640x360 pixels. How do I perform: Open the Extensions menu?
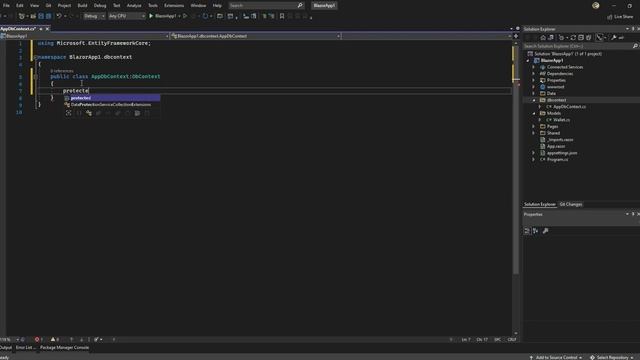click(174, 5)
